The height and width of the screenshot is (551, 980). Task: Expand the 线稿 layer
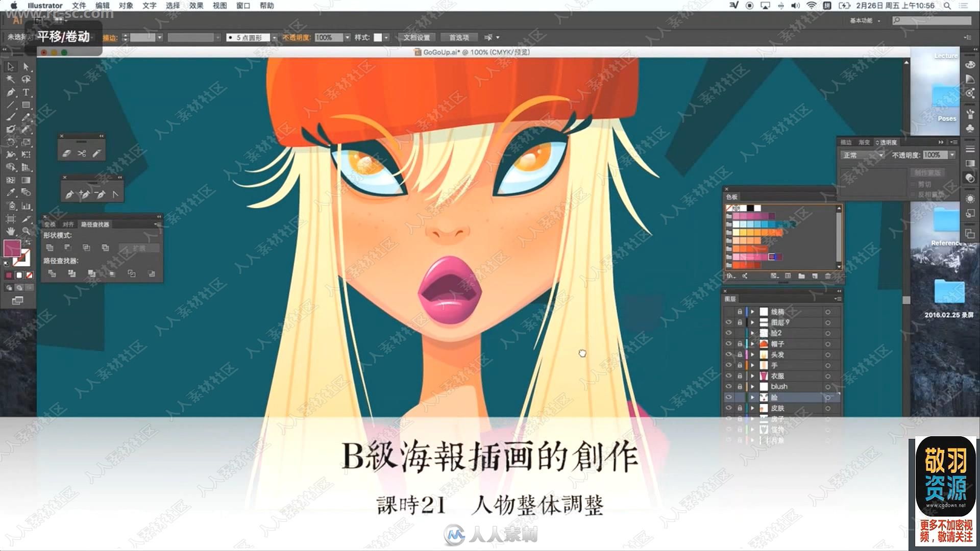pyautogui.click(x=752, y=312)
